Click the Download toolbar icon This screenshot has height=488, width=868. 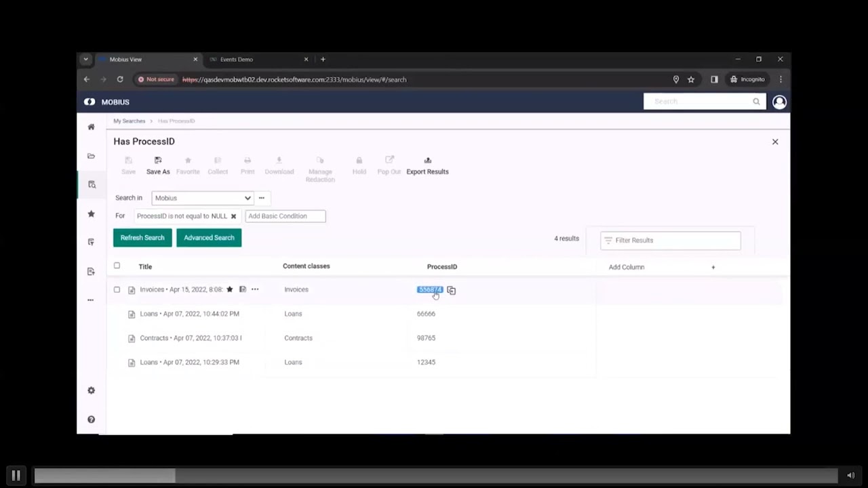coord(279,165)
